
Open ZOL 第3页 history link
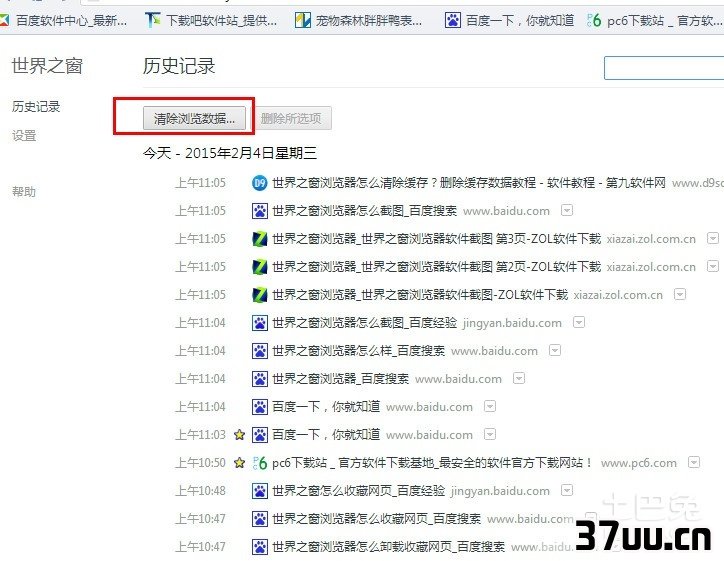point(436,239)
